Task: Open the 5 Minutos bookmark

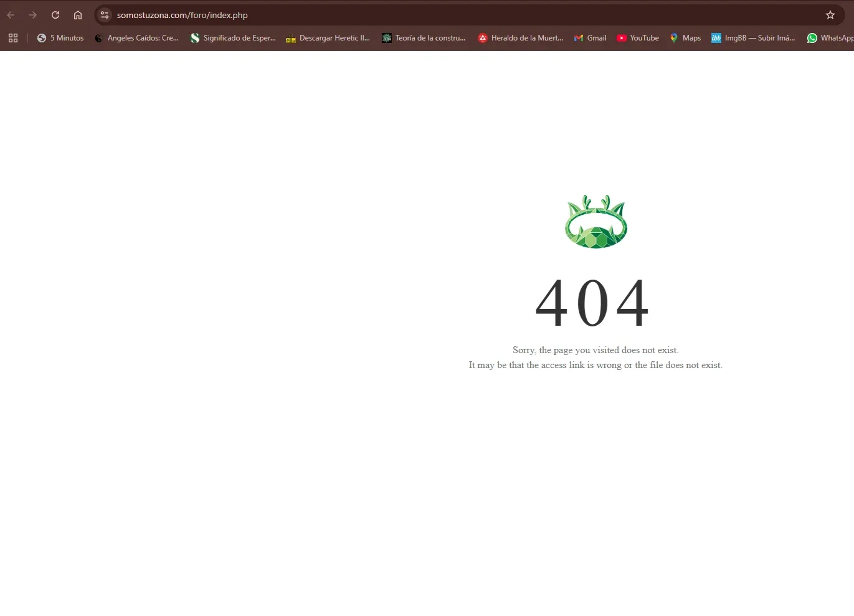Action: [60, 38]
